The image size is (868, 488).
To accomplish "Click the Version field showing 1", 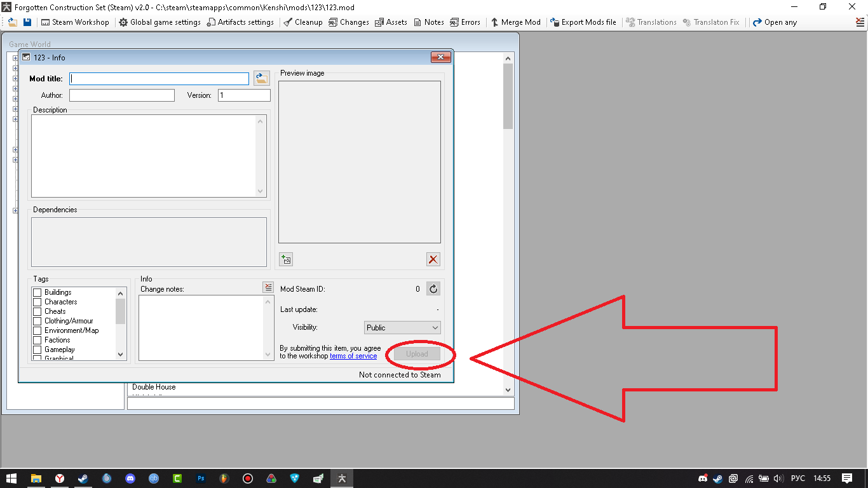I will click(x=244, y=95).
